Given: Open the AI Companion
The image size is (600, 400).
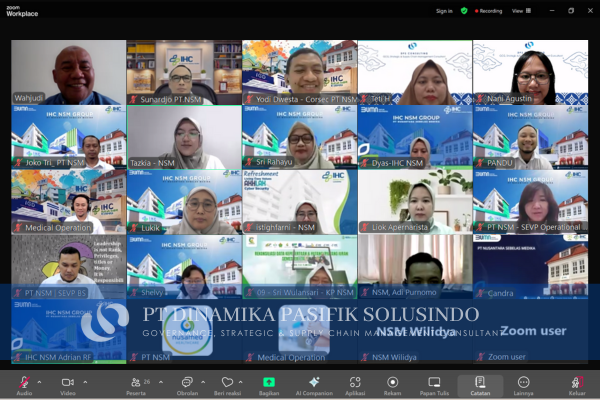Looking at the screenshot, I should (314, 382).
